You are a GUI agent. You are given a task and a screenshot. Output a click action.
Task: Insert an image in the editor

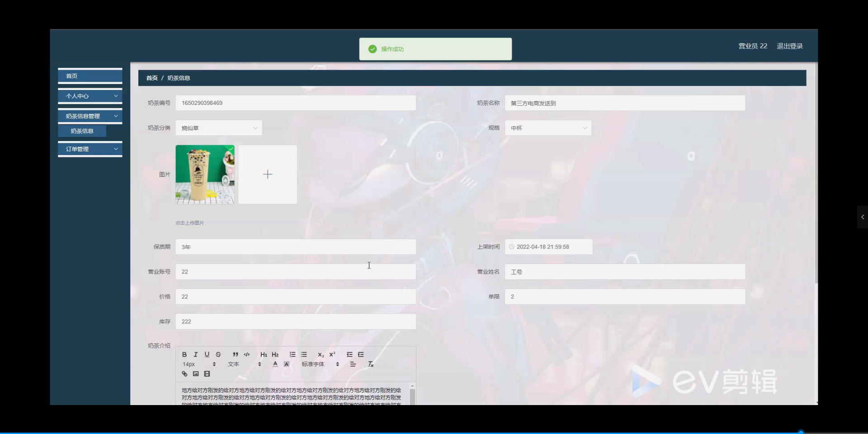(x=196, y=373)
